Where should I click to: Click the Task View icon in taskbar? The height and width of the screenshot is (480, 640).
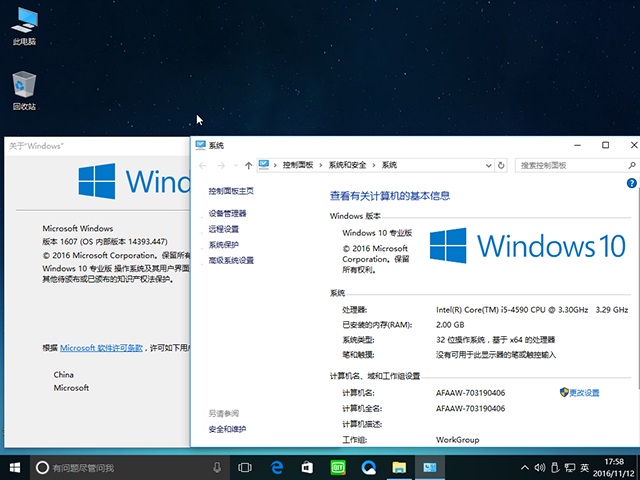pos(245,467)
